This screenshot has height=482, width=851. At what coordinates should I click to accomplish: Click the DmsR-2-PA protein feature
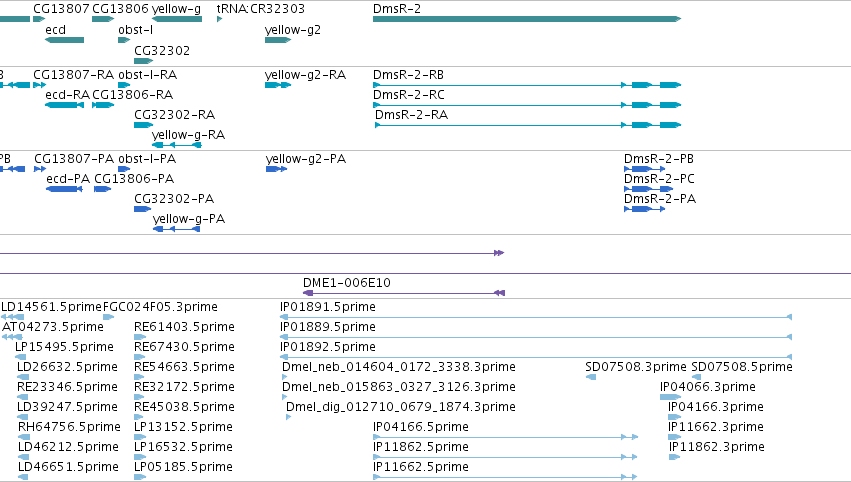tap(644, 209)
